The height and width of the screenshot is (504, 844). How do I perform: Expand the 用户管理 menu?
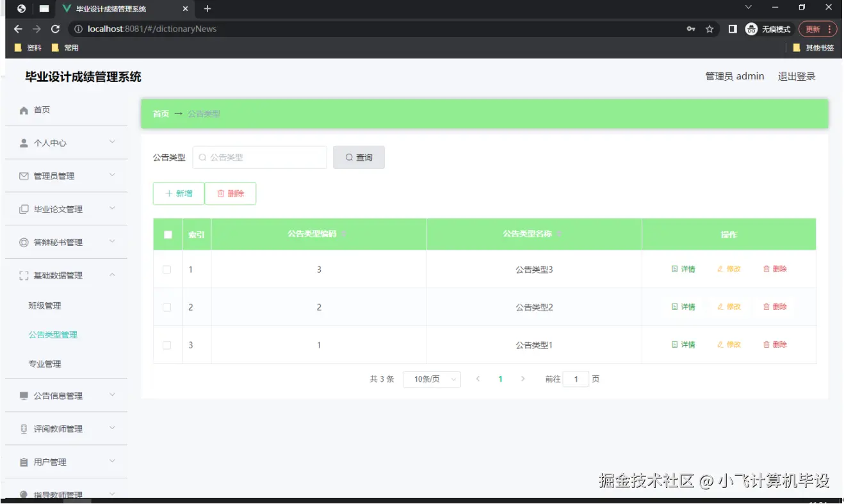112,462
